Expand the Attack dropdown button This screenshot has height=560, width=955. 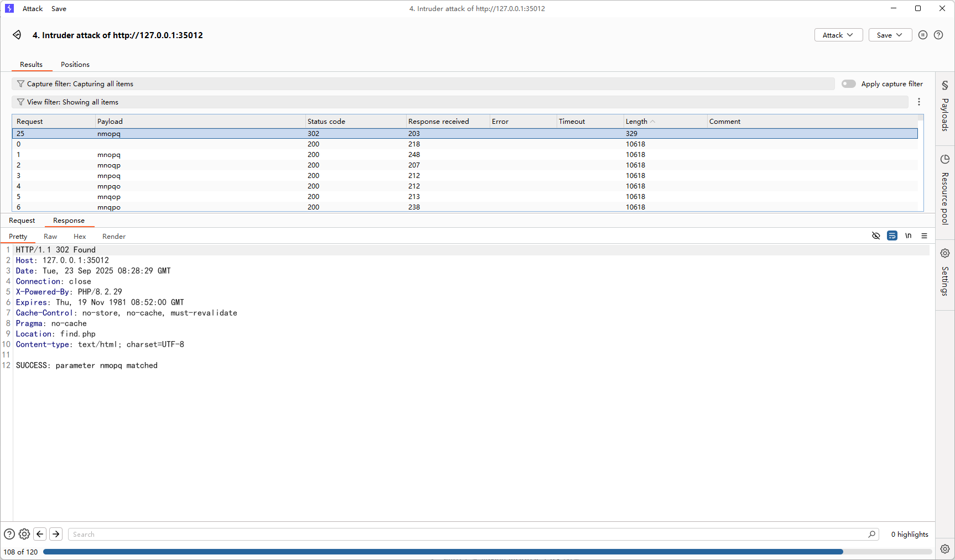(x=838, y=35)
